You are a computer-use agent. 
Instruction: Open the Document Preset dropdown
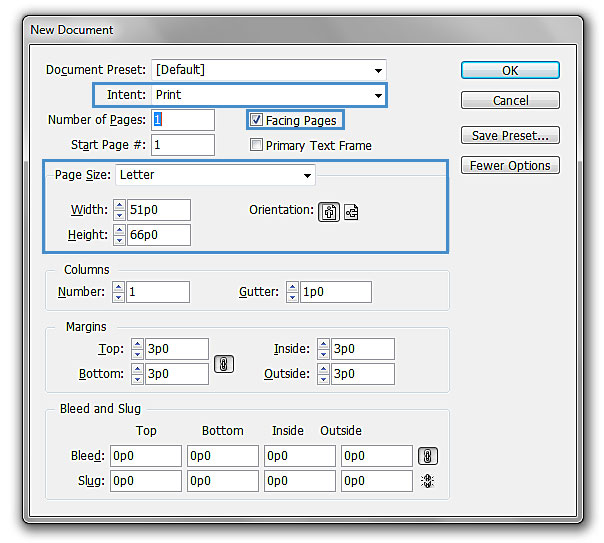click(269, 70)
